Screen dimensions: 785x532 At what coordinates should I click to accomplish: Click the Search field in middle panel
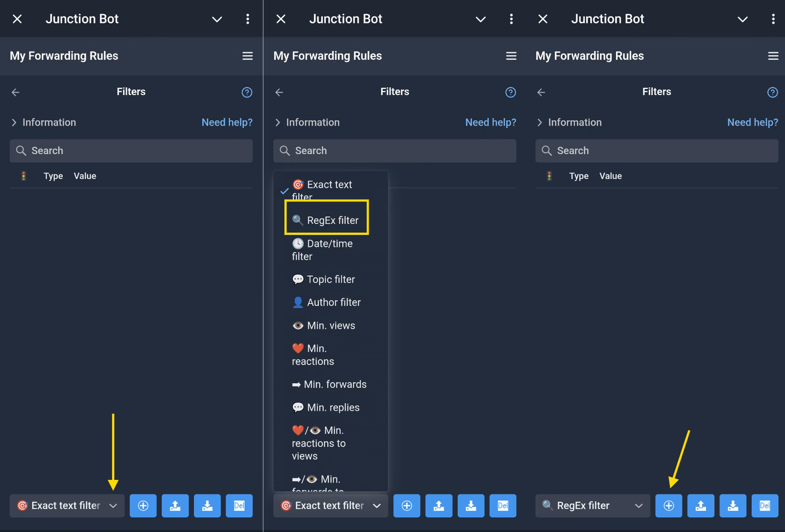[x=394, y=151]
